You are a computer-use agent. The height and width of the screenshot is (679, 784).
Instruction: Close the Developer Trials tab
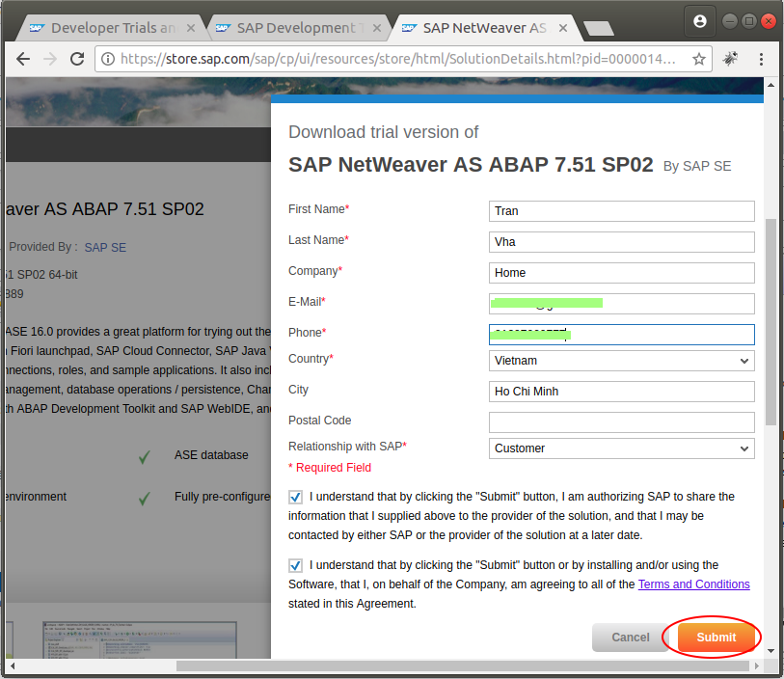[191, 28]
